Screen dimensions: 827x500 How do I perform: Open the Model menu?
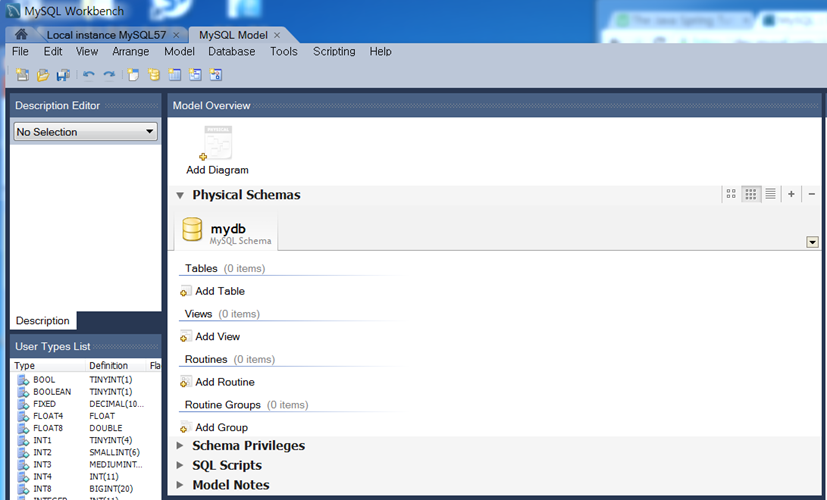[179, 51]
